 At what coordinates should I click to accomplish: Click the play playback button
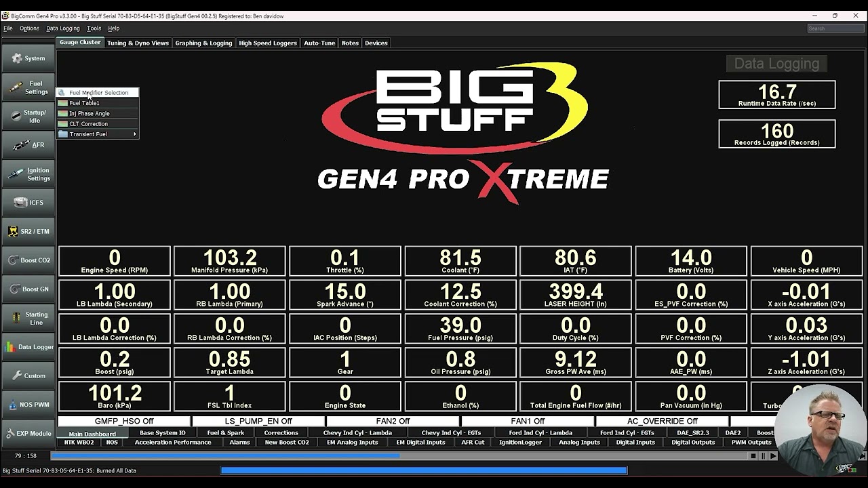tap(773, 456)
